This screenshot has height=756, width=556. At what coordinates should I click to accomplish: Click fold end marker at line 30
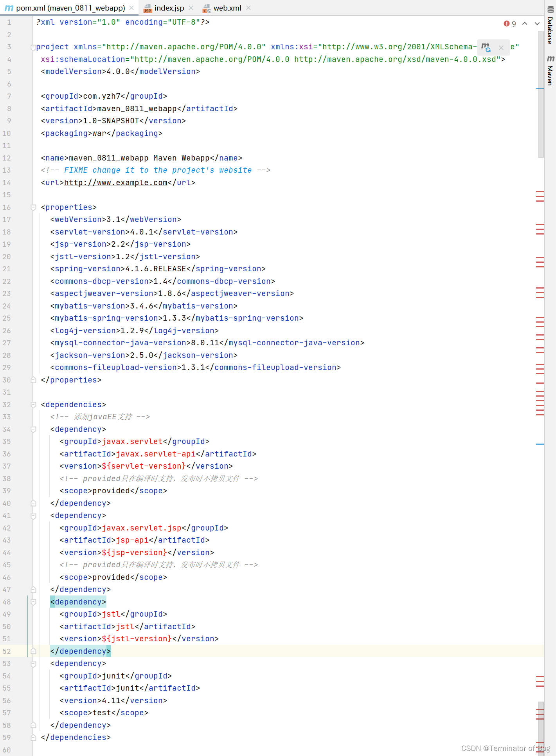[x=33, y=380]
